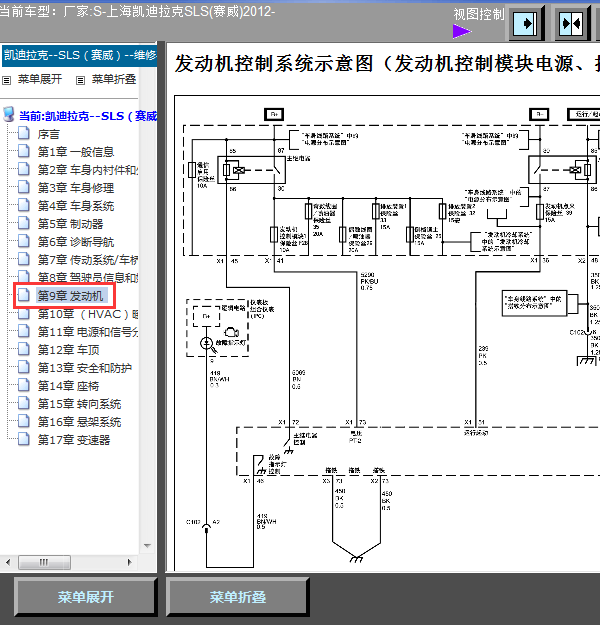The height and width of the screenshot is (625, 600).
Task: Open 第7章 传动系统 chapter
Action: [88, 260]
